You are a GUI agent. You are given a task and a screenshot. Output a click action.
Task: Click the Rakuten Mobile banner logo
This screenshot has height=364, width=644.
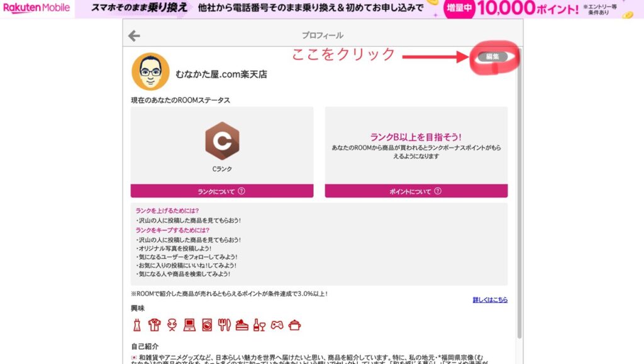pos(36,8)
